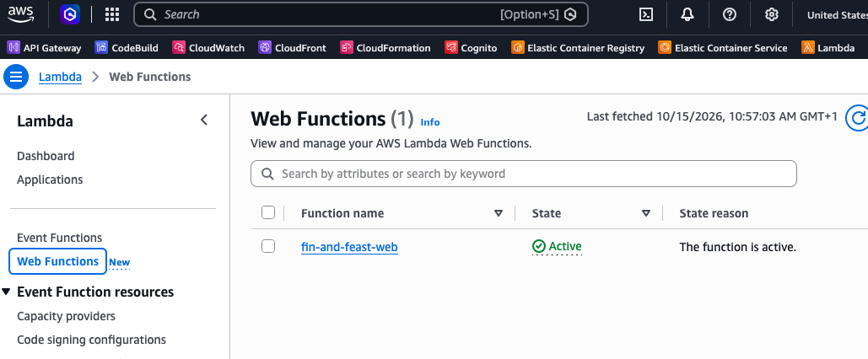This screenshot has width=868, height=359.
Task: Sort by State column arrow
Action: tap(645, 213)
